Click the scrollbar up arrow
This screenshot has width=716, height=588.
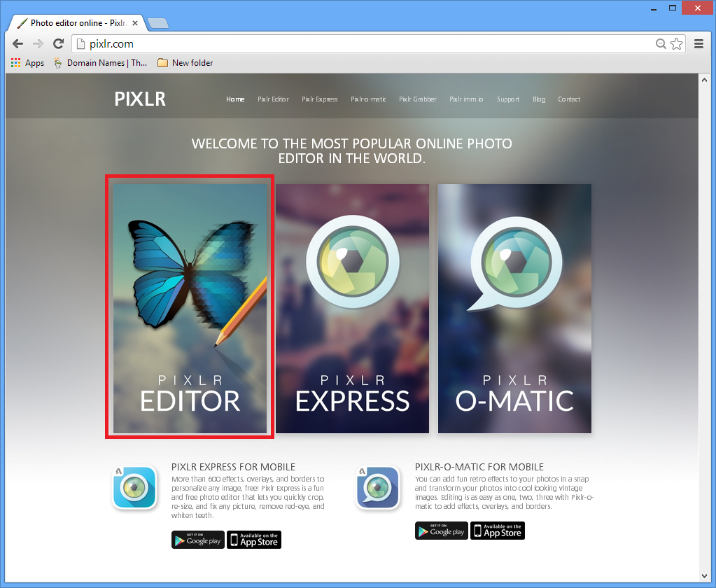click(703, 79)
